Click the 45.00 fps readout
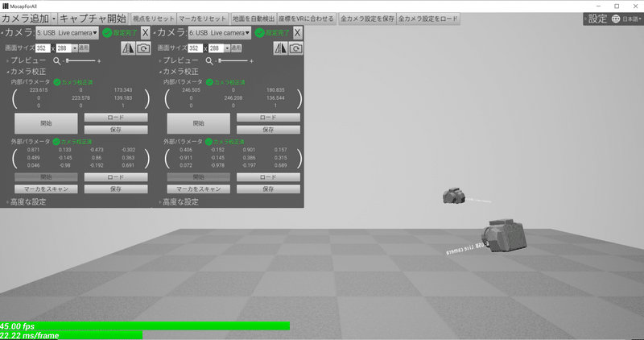Screen dimensions: 644x340 coord(17,326)
